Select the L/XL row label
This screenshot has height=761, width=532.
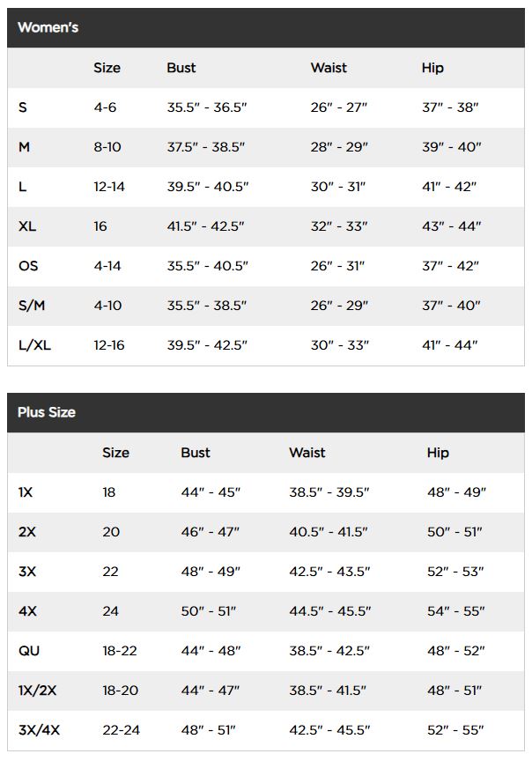tap(35, 345)
